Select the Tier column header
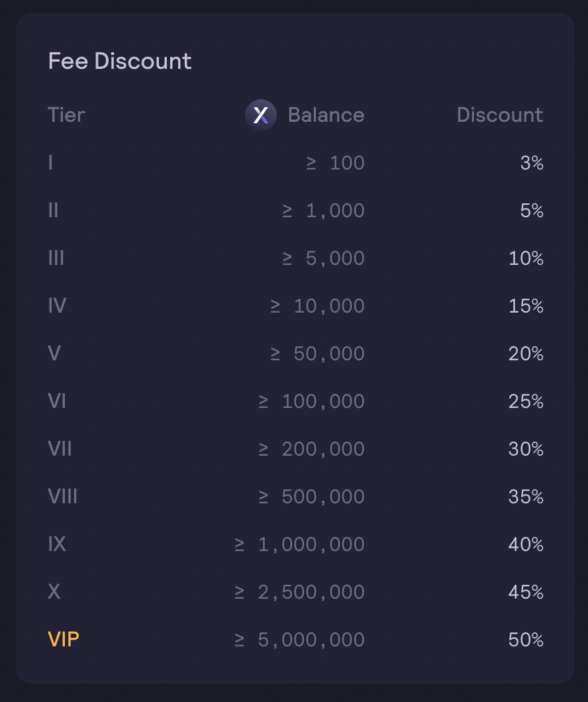588x702 pixels. click(66, 115)
